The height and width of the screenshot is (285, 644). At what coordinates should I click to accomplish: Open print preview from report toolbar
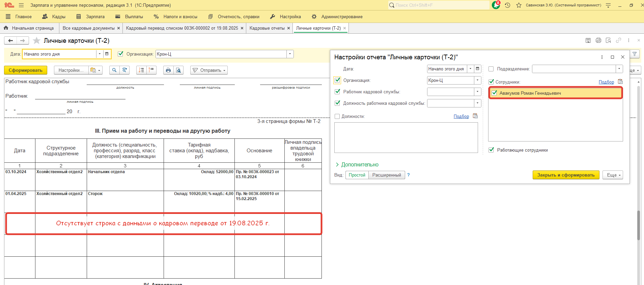pyautogui.click(x=178, y=70)
